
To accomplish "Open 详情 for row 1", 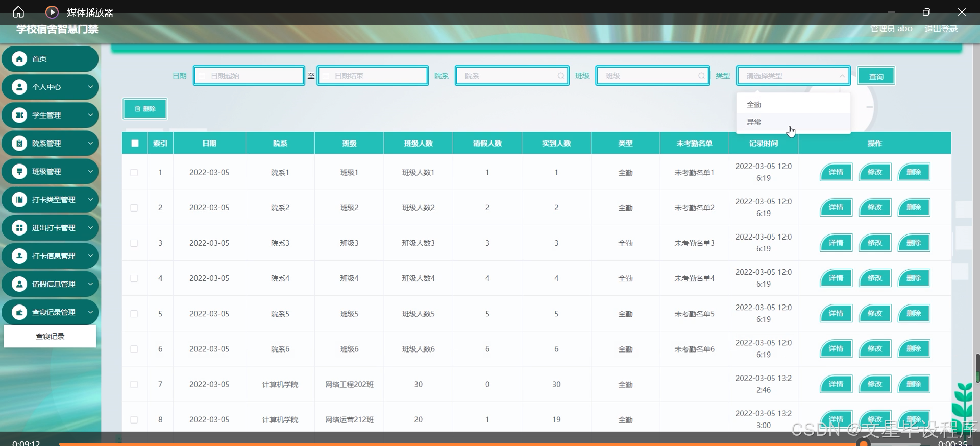I will pyautogui.click(x=836, y=172).
